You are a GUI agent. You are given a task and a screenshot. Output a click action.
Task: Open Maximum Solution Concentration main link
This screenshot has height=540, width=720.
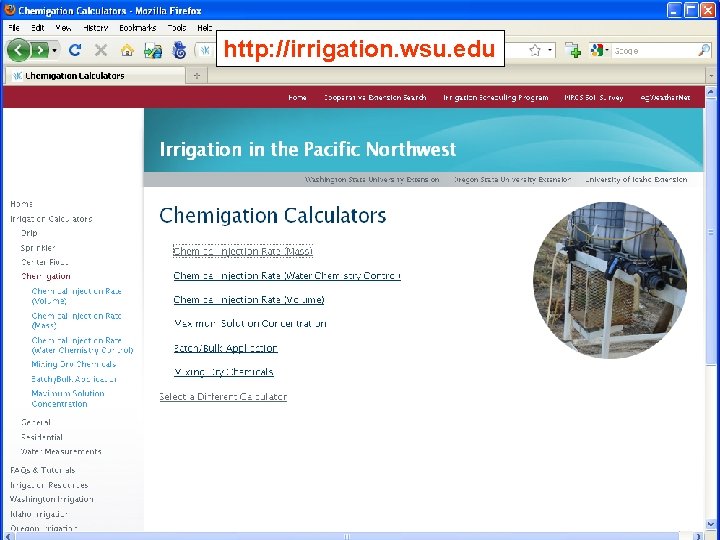click(250, 324)
